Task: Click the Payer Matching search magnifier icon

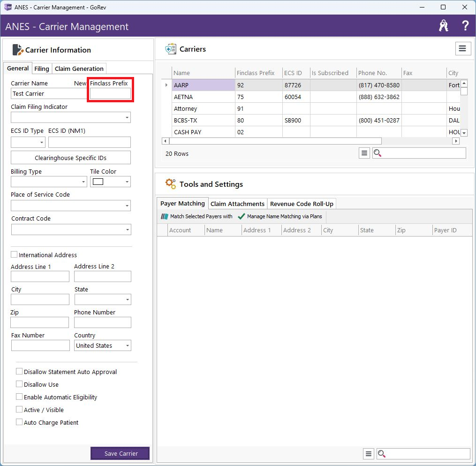Action: coord(382,454)
